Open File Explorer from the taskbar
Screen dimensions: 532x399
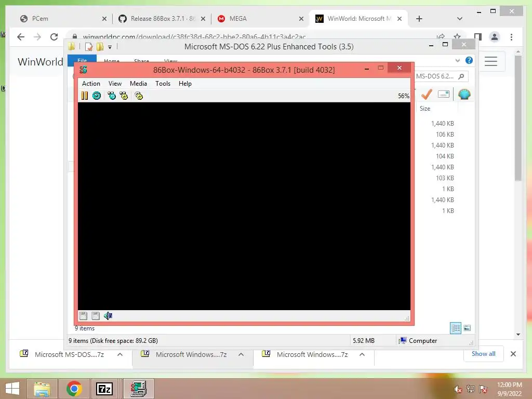click(42, 389)
